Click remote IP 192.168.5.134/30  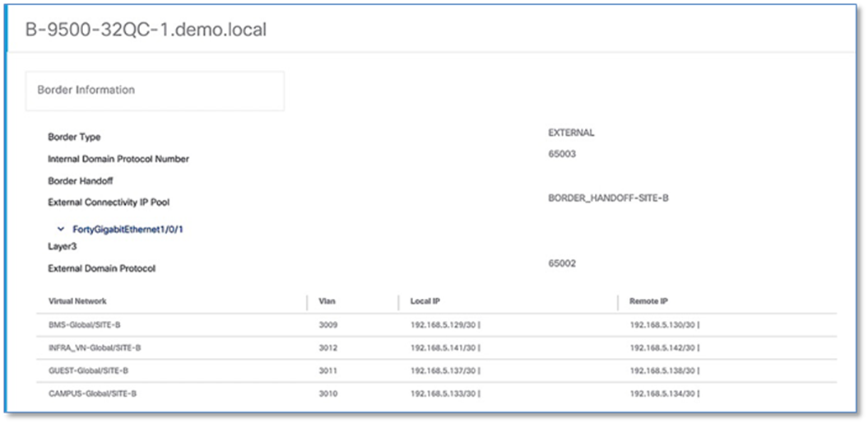coord(662,394)
